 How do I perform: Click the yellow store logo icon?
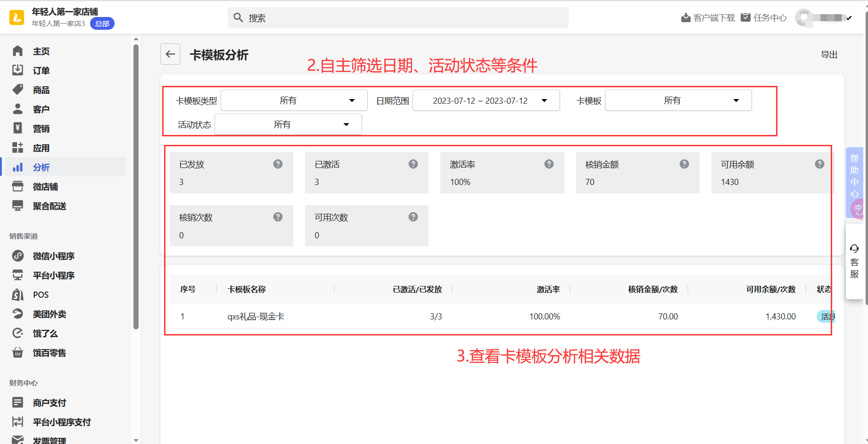tap(17, 17)
